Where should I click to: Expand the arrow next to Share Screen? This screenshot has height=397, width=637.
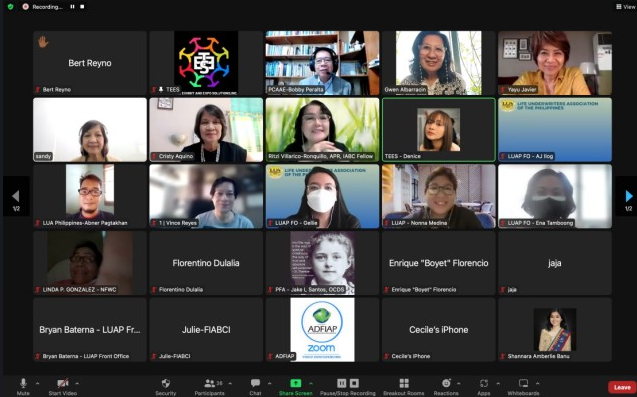click(311, 383)
